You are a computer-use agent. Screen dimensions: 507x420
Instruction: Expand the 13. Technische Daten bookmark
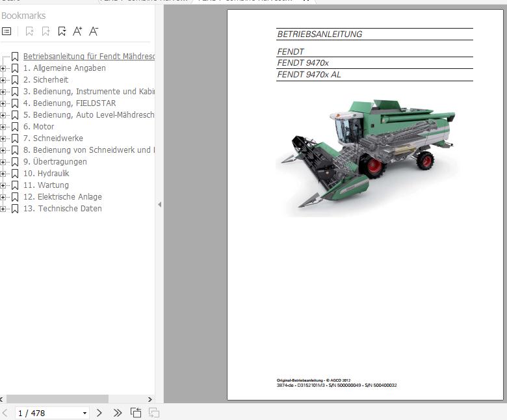[3, 209]
